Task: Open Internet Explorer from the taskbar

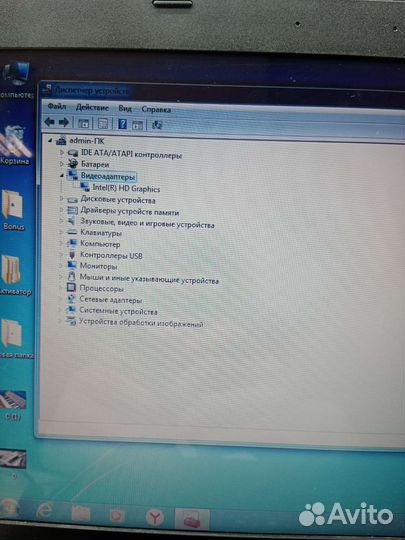Action: (45, 511)
